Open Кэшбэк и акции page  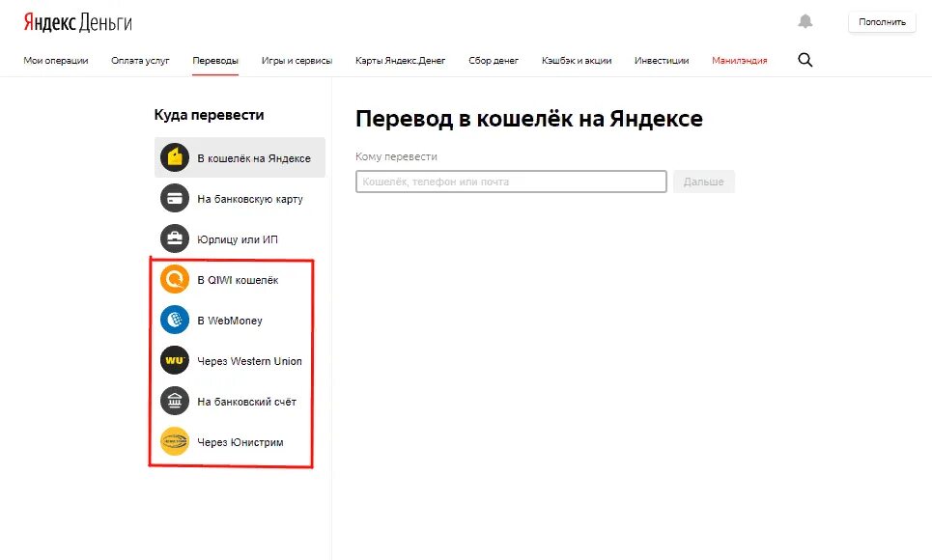pyautogui.click(x=577, y=61)
